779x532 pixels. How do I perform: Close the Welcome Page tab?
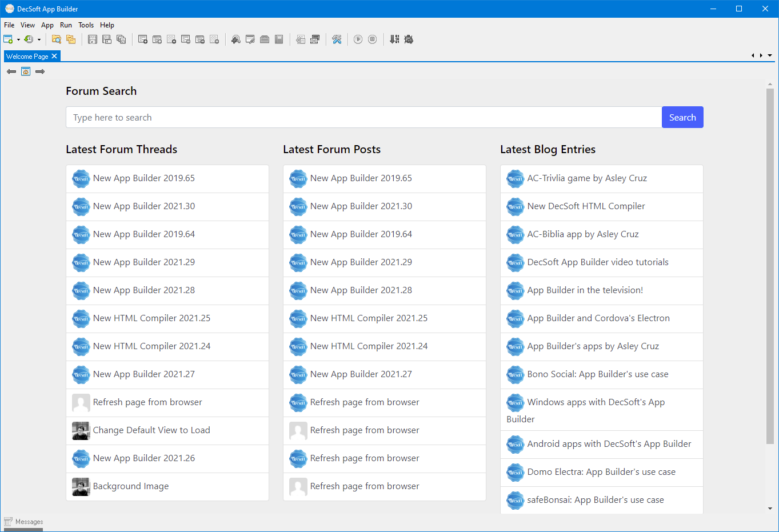[x=54, y=56]
